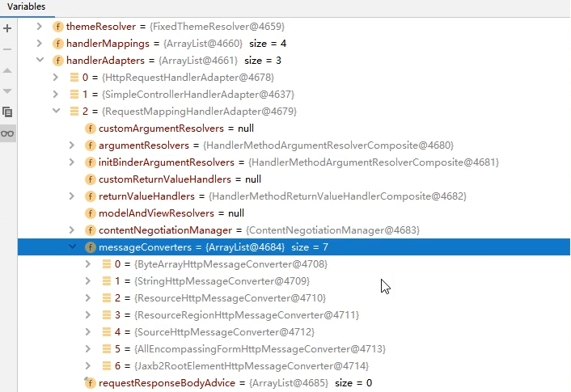The image size is (571, 392).
Task: Select the 'modelAndViewResolvers = null' row
Action: tap(294, 213)
